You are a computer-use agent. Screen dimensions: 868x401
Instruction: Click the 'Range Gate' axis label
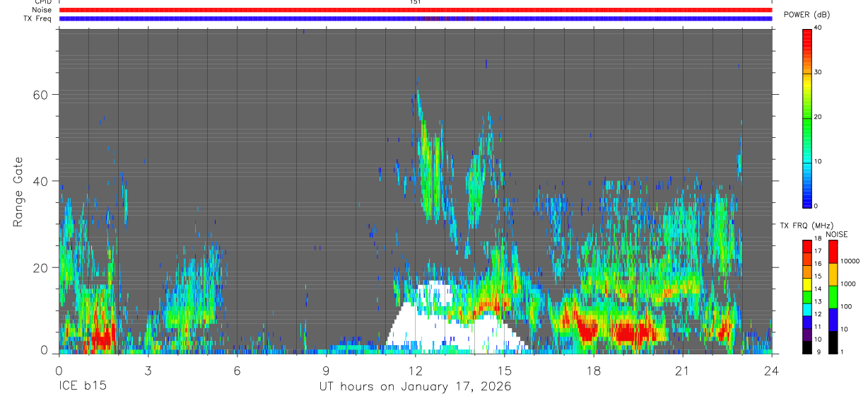coord(18,192)
